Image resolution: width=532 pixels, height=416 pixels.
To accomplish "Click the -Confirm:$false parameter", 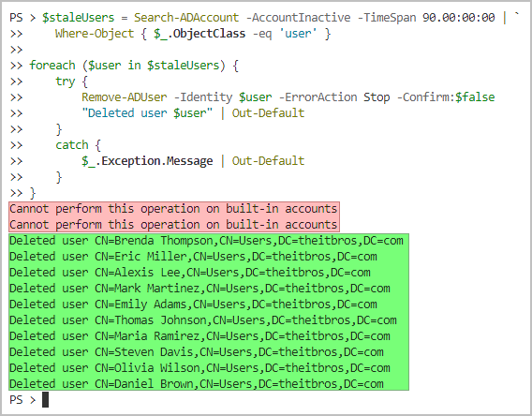I will [x=446, y=97].
